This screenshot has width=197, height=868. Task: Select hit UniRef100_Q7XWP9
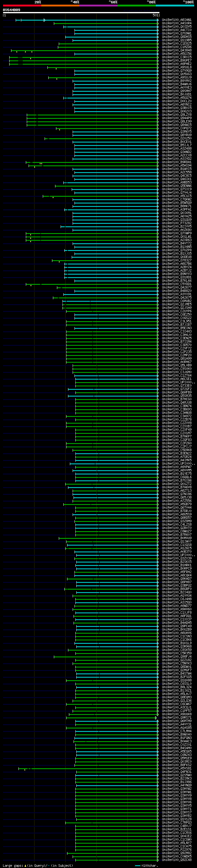177,233
